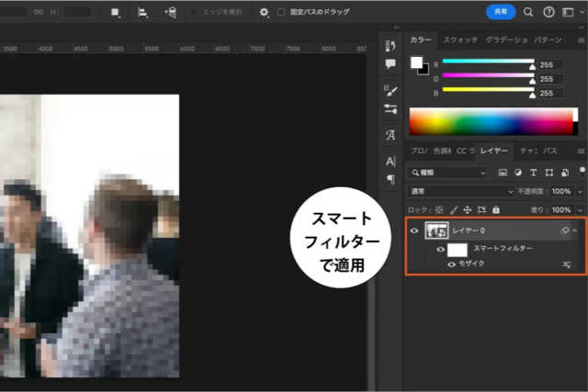Toggle layer filtering on/off switch
Viewport: 588px width, 392px height.
pos(582,173)
